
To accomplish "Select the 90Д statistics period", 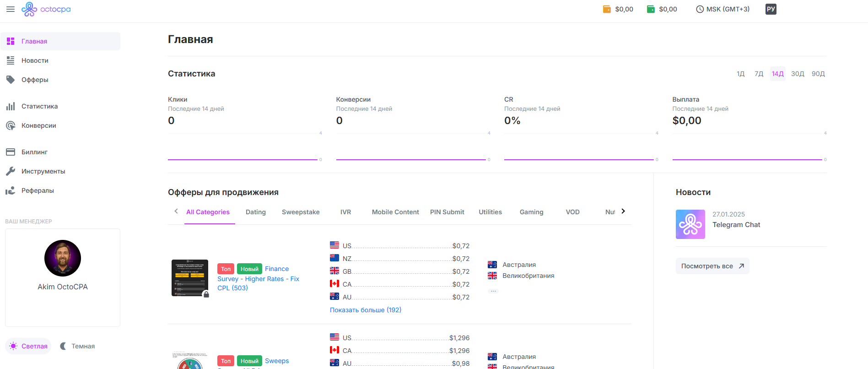I will point(818,74).
